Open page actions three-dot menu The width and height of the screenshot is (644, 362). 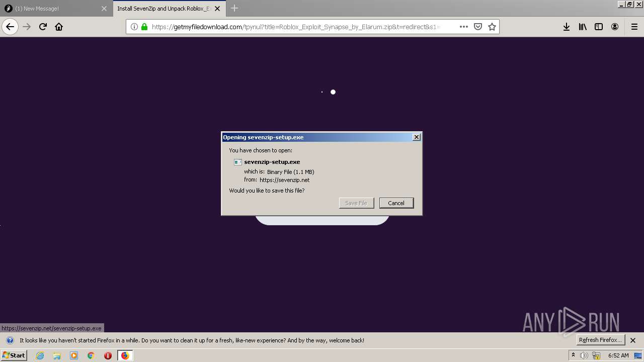pos(464,27)
